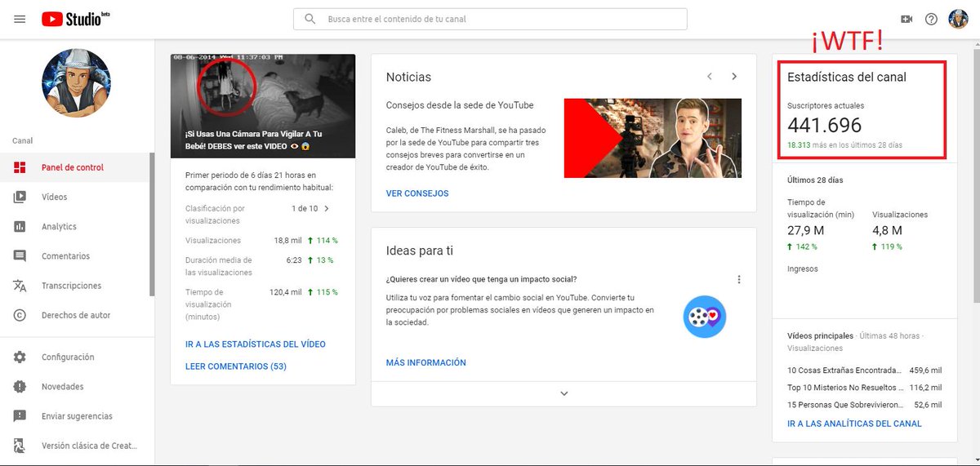980x466 pixels.
Task: Click Versión clásica de Creat... text
Action: point(90,446)
